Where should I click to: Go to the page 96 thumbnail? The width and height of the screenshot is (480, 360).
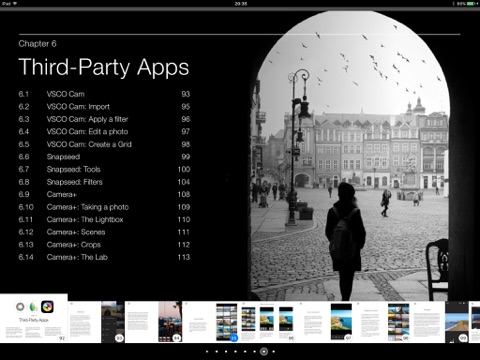(x=268, y=322)
